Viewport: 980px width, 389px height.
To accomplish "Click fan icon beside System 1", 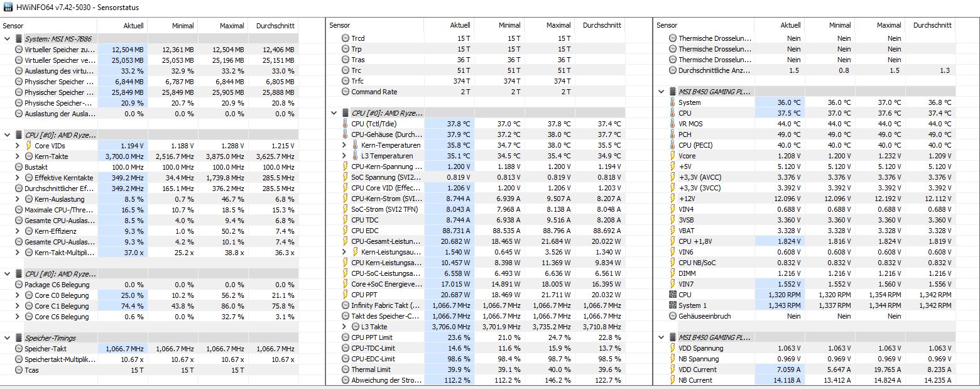I will coord(672,305).
